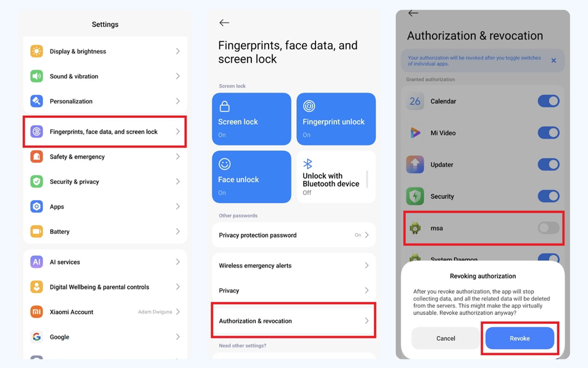Open Personalization via its brush icon
588x368 pixels.
tap(37, 101)
